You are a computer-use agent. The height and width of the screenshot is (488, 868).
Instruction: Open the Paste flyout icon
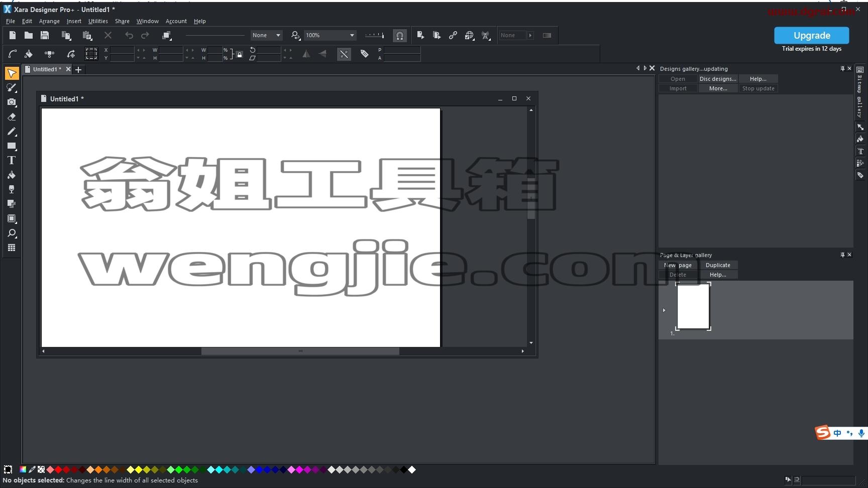click(87, 35)
